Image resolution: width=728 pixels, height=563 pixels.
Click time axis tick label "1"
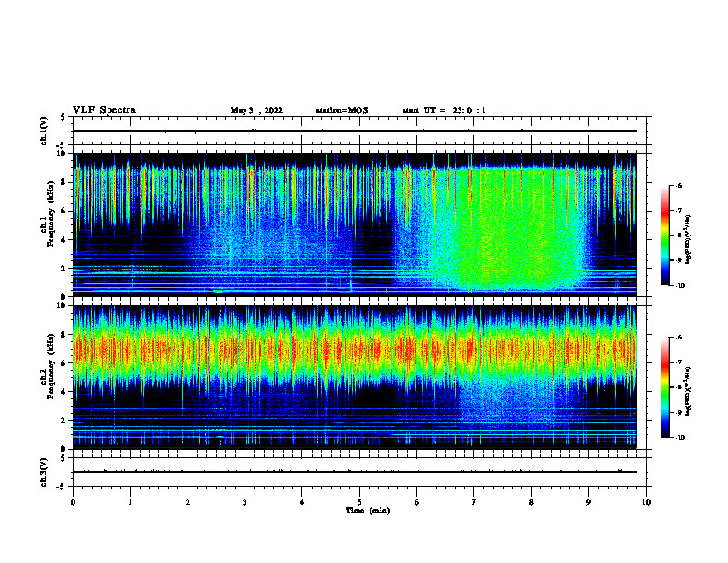point(130,502)
